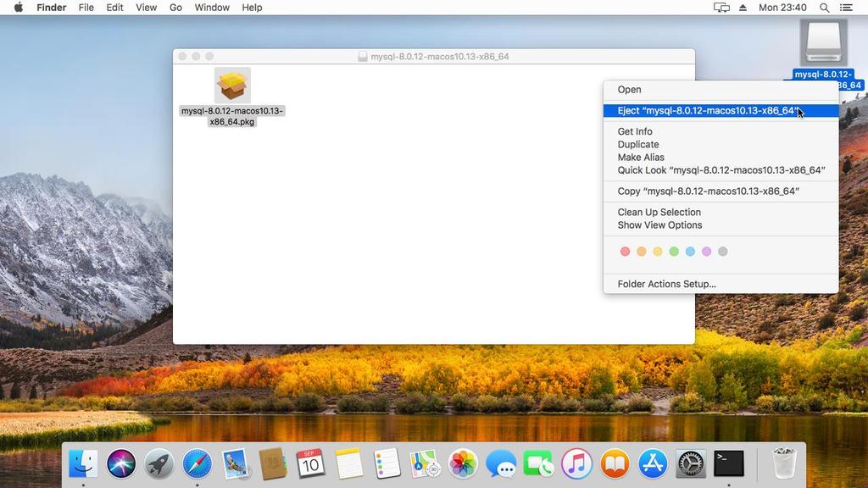Screen dimensions: 868x488
Task: Open Calendar showing Sep 10
Action: 310,463
